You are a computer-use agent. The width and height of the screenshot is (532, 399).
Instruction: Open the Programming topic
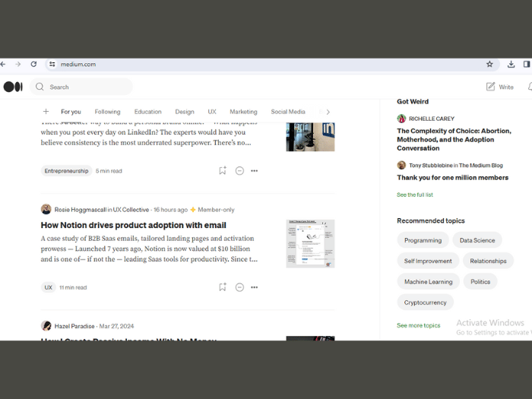[x=423, y=240]
